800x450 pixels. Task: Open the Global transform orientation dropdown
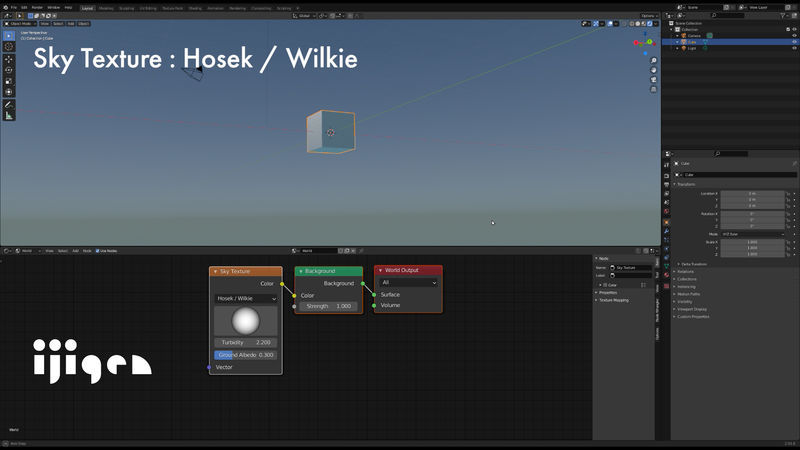(x=304, y=16)
